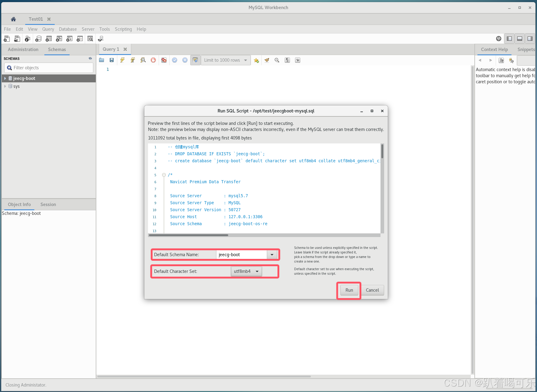537x392 pixels.
Task: Run EXPLAIN on the current statement
Action: pyautogui.click(x=143, y=60)
